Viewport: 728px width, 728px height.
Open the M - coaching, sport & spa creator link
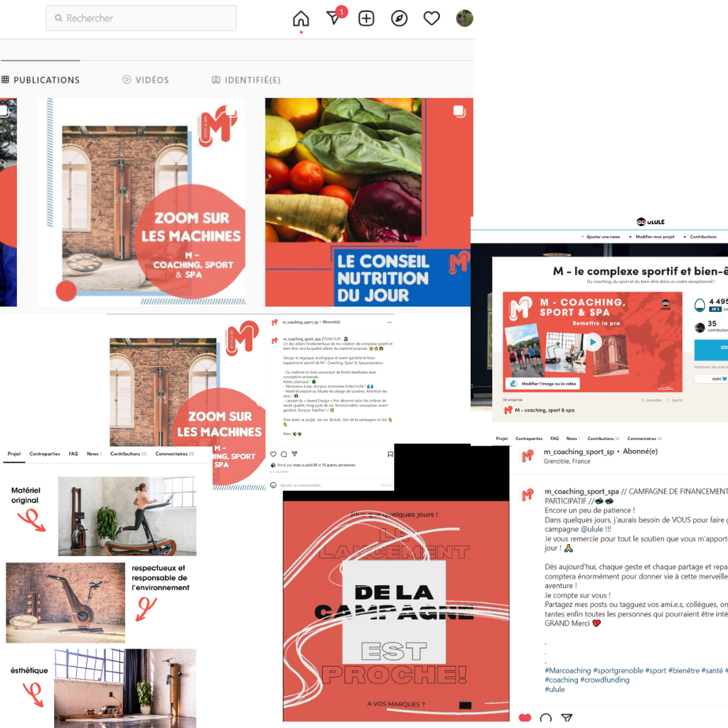[539, 410]
